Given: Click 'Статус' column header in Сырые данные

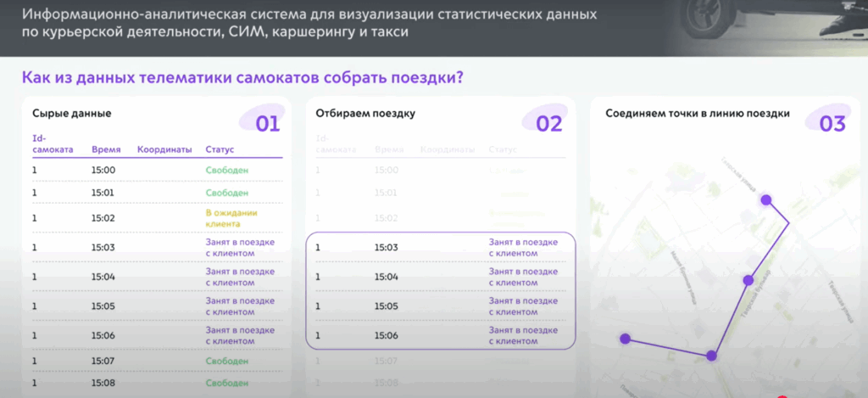Looking at the screenshot, I should click(x=220, y=149).
